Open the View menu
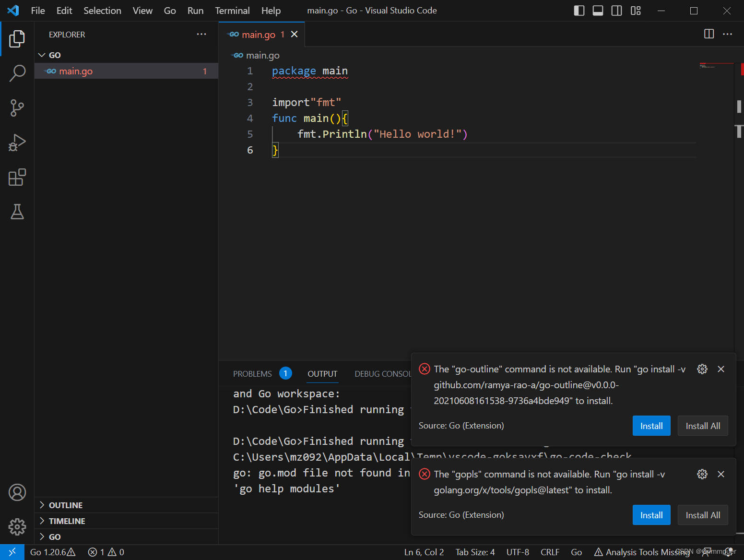The width and height of the screenshot is (744, 560). pos(142,11)
